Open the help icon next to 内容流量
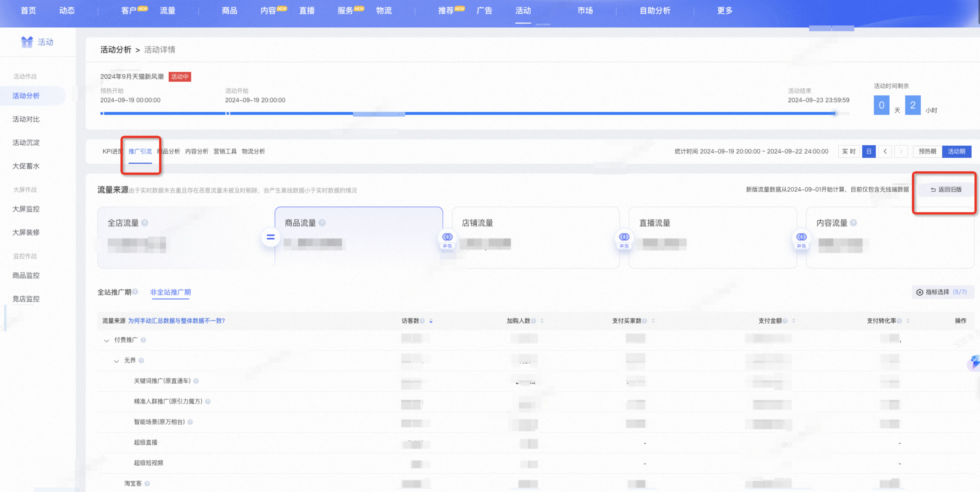Image resolution: width=980 pixels, height=492 pixels. point(853,223)
